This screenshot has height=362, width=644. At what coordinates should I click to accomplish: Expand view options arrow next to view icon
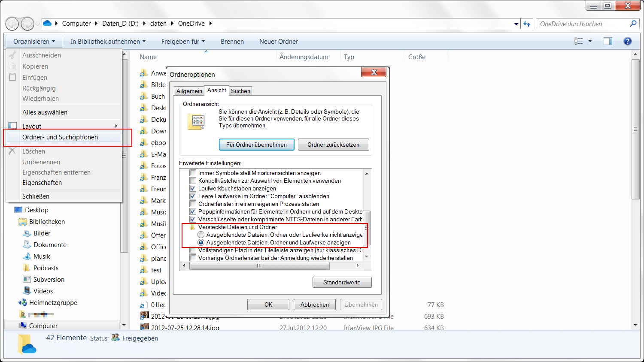pyautogui.click(x=590, y=41)
